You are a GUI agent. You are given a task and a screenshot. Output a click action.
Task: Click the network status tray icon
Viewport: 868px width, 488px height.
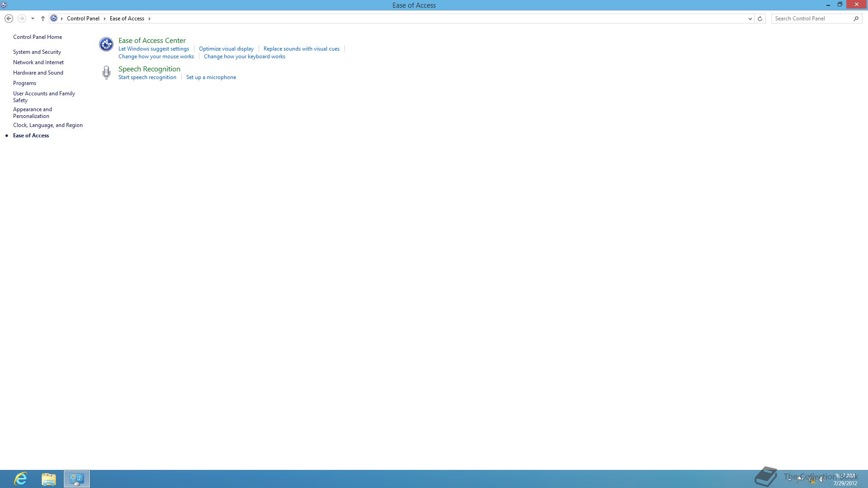pos(812,479)
